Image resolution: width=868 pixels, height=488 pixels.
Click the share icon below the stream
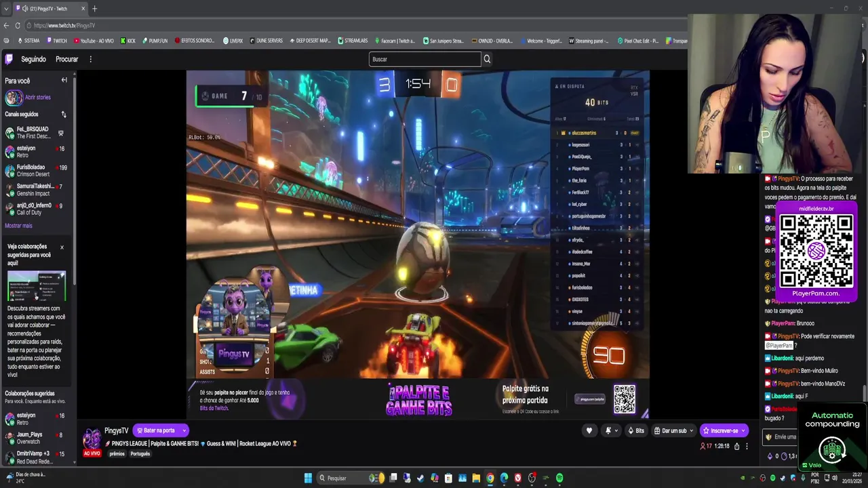(x=736, y=446)
